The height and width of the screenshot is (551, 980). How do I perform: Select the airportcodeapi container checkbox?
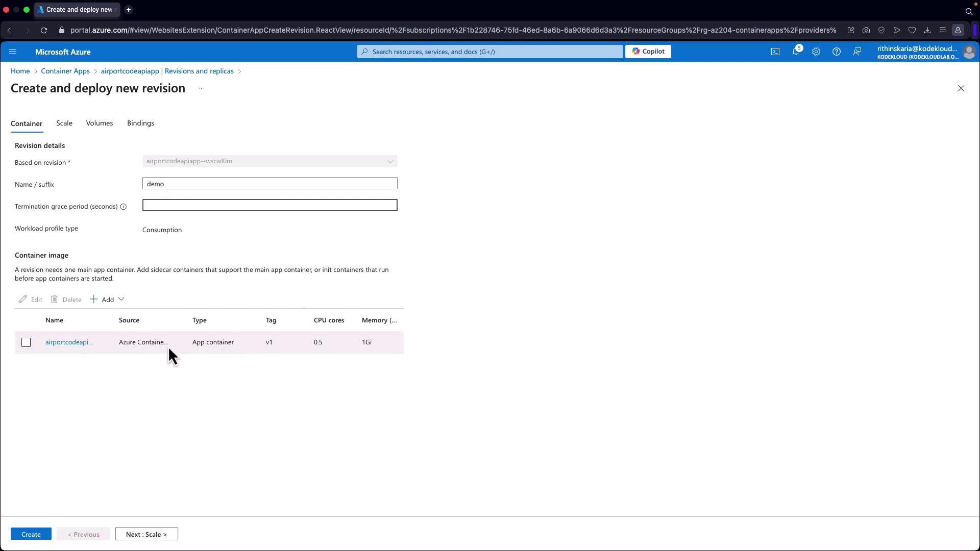pos(26,342)
